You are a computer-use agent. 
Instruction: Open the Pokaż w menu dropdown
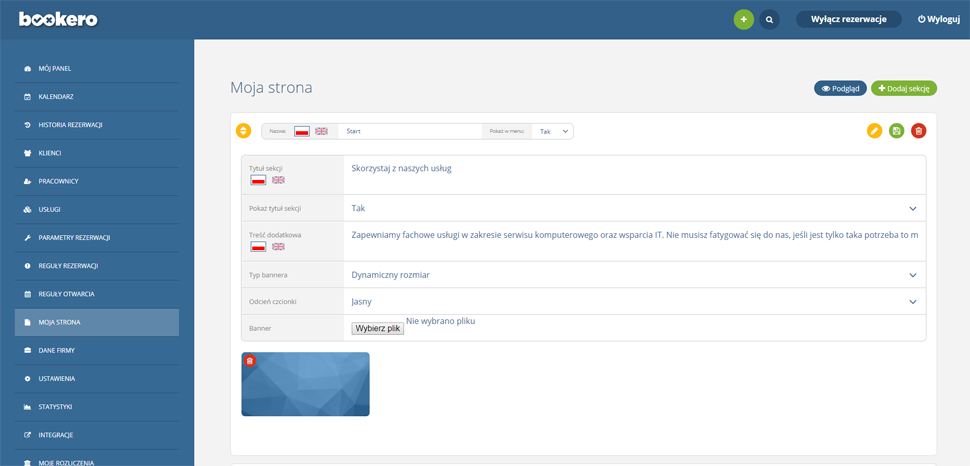click(x=552, y=131)
